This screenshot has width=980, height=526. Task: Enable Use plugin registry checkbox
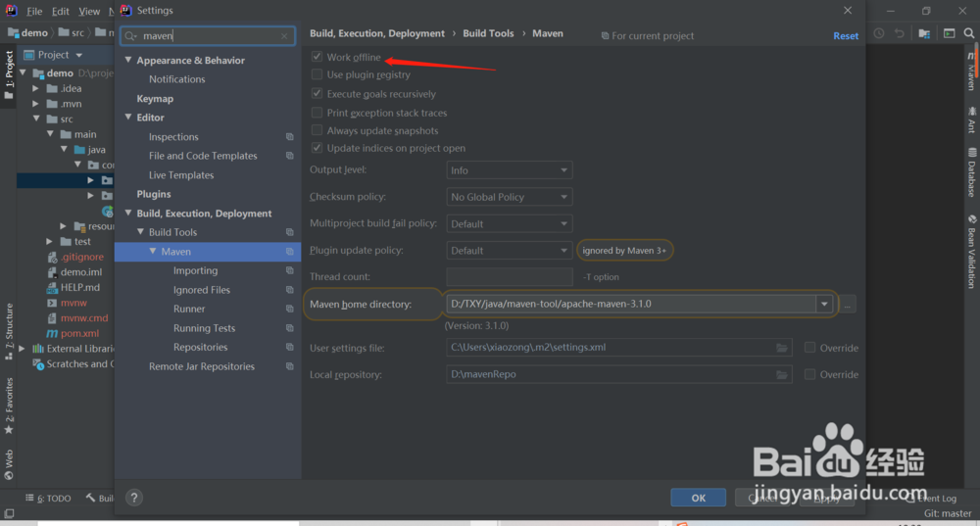tap(317, 74)
